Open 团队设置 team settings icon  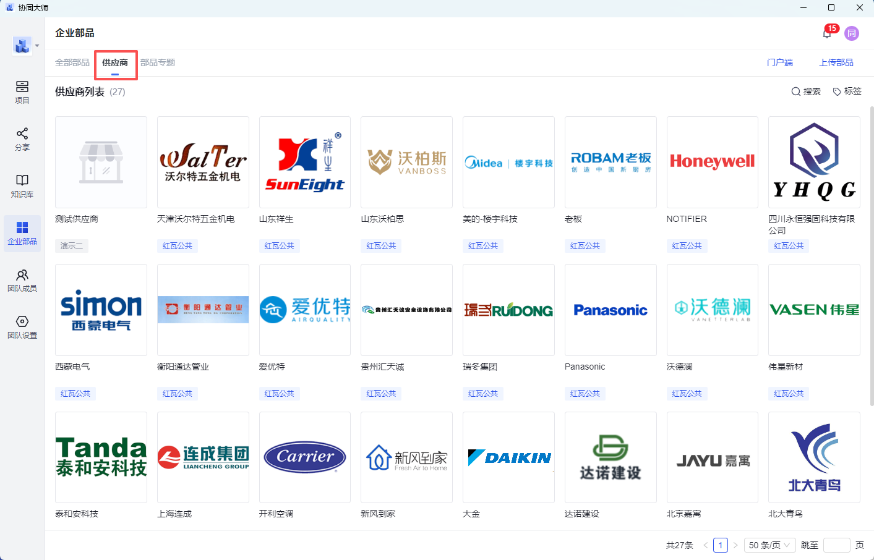pyautogui.click(x=22, y=326)
